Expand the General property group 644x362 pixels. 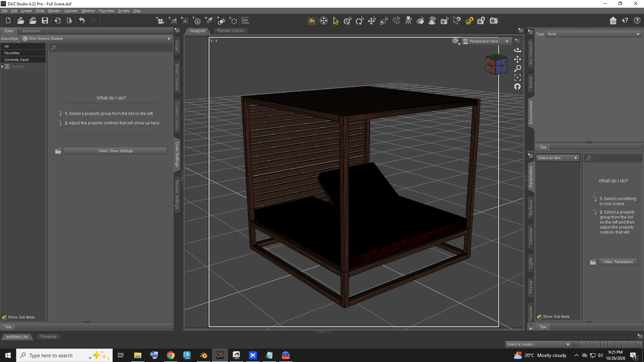[x=2, y=66]
